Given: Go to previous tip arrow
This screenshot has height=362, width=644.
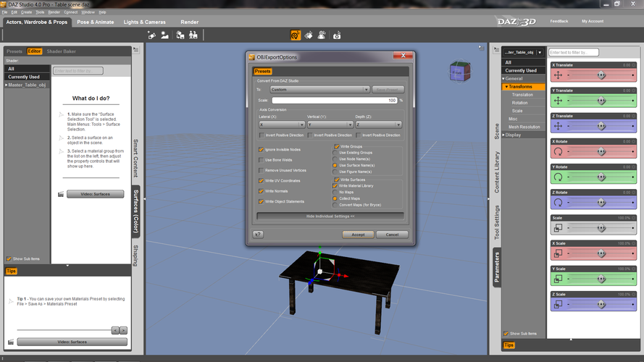Looking at the screenshot, I should [115, 330].
